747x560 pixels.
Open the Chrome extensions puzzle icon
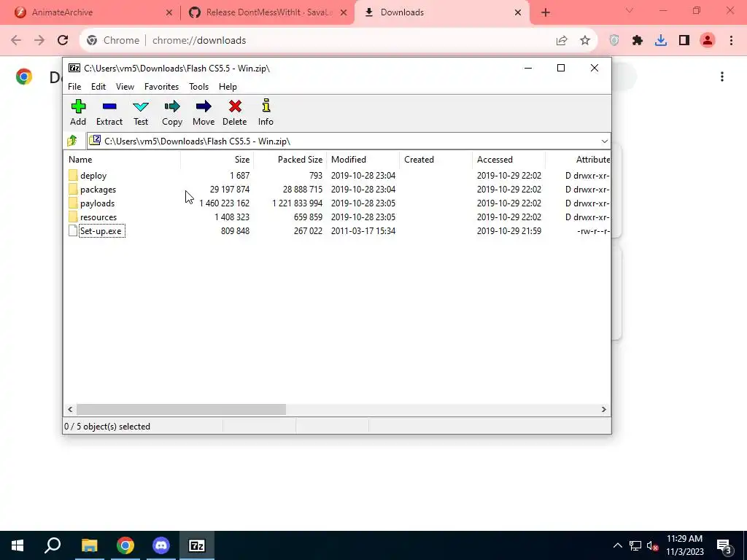638,41
